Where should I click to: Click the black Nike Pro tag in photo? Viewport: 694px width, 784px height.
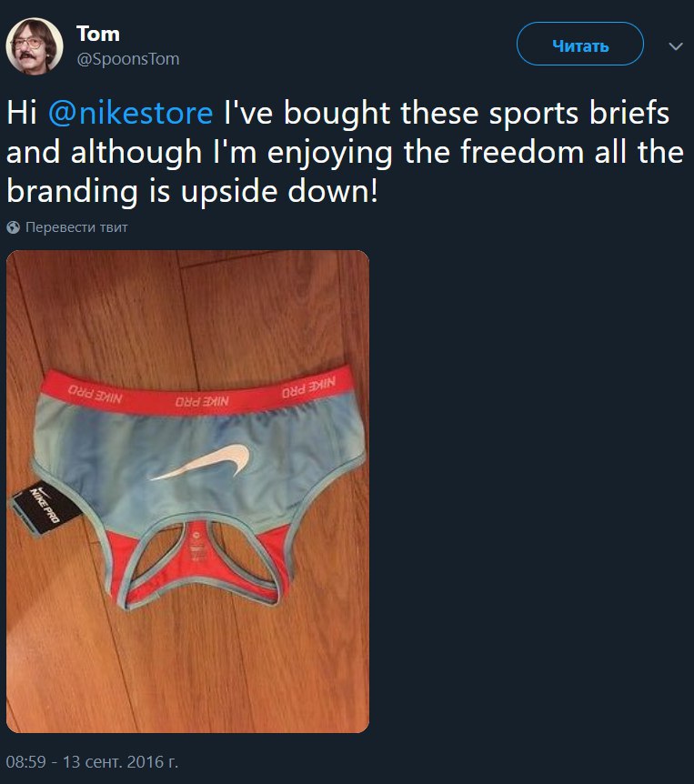(x=44, y=508)
